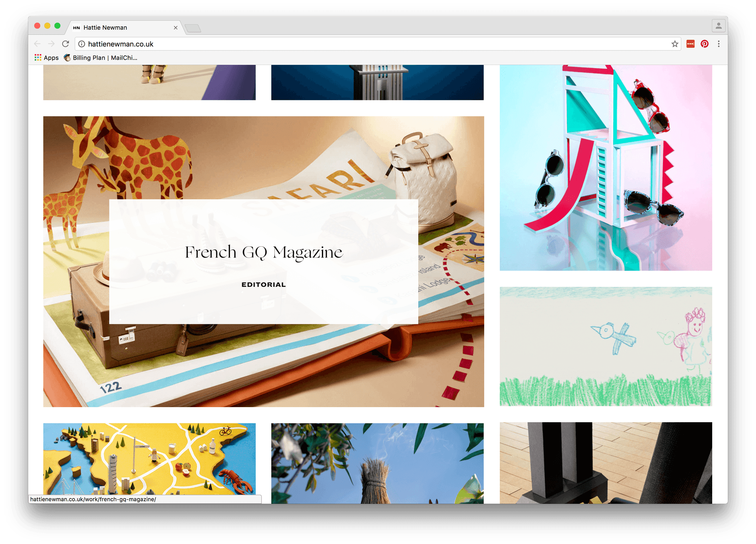The image size is (756, 544).
Task: Open the Billing Plan MailChimp bookmark
Action: tap(100, 58)
